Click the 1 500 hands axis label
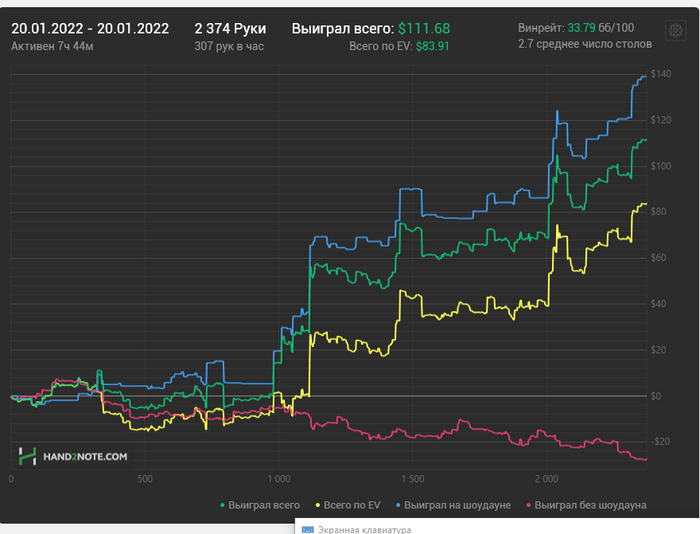The width and height of the screenshot is (700, 534). point(413,479)
